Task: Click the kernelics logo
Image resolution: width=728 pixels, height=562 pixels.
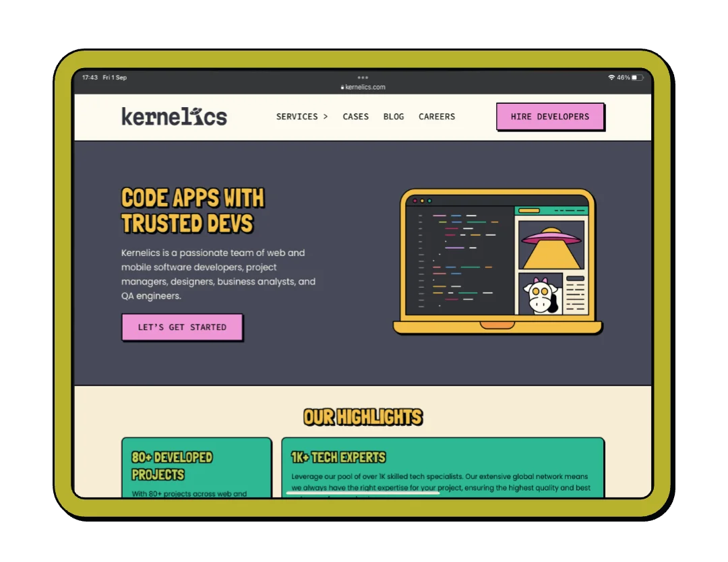Action: point(174,117)
